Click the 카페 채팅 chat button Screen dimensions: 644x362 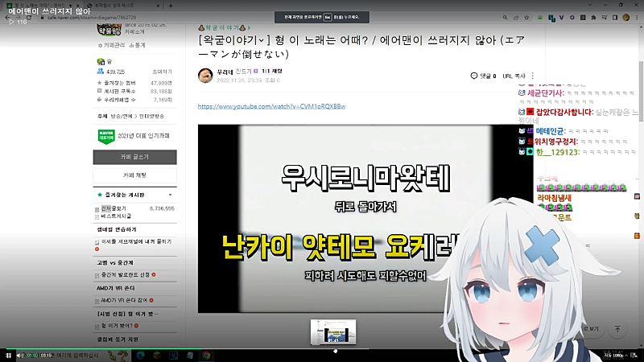click(x=134, y=175)
